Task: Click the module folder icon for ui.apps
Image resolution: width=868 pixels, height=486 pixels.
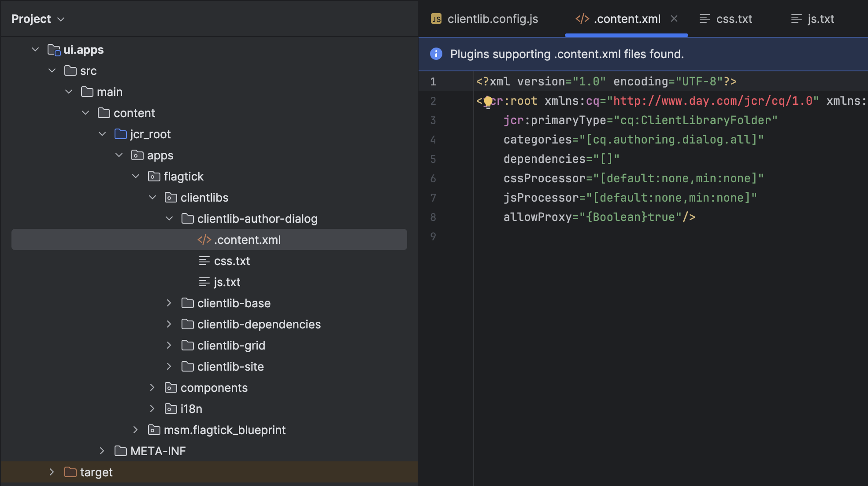Action: click(54, 50)
